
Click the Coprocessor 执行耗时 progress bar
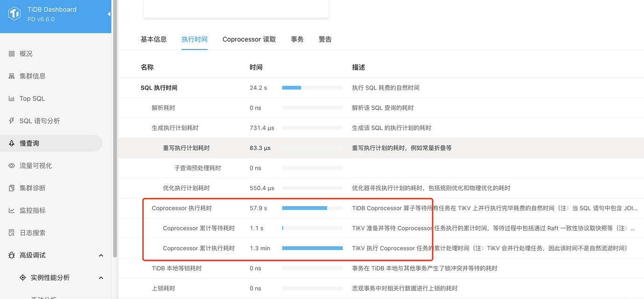[313, 208]
